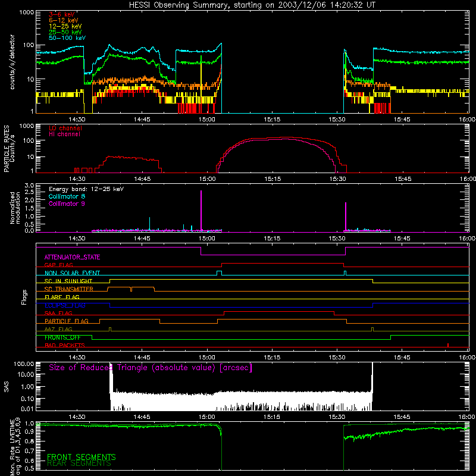Image resolution: width=476 pixels, height=476 pixels.
Task: Click the 100.00 tick on SAS axis
Action: pyautogui.click(x=24, y=364)
